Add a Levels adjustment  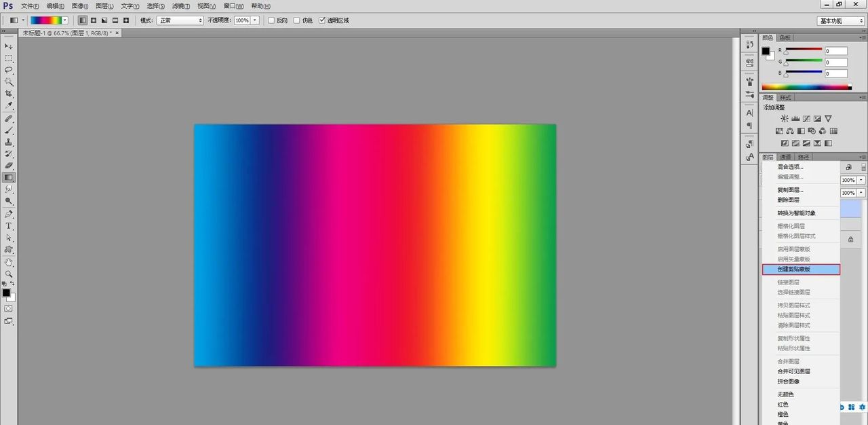pos(795,119)
